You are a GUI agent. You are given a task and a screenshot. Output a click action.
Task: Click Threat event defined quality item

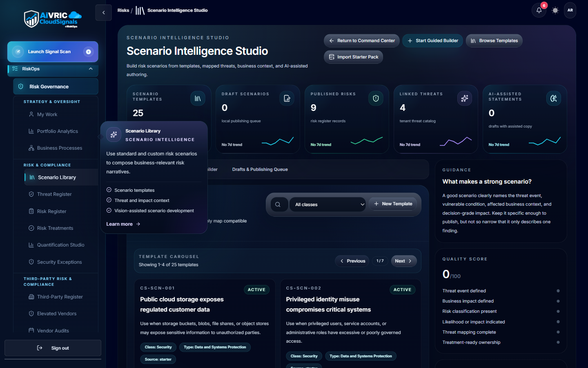pyautogui.click(x=501, y=291)
